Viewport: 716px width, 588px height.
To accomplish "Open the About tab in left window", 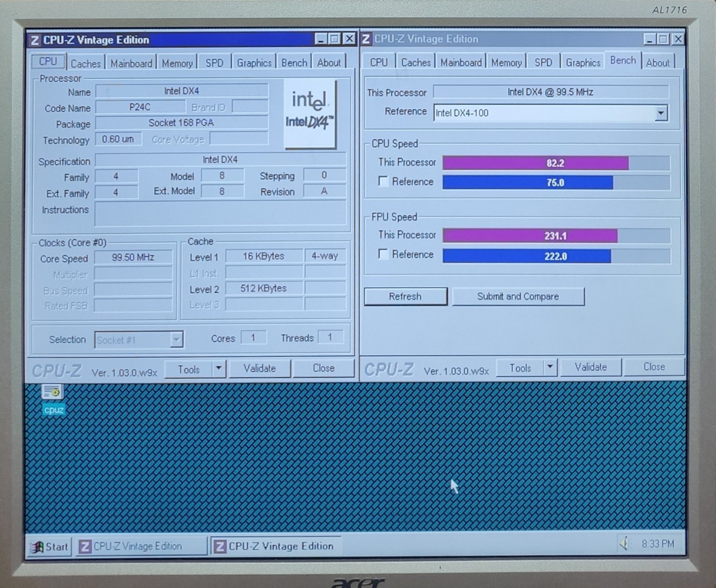I will [329, 63].
